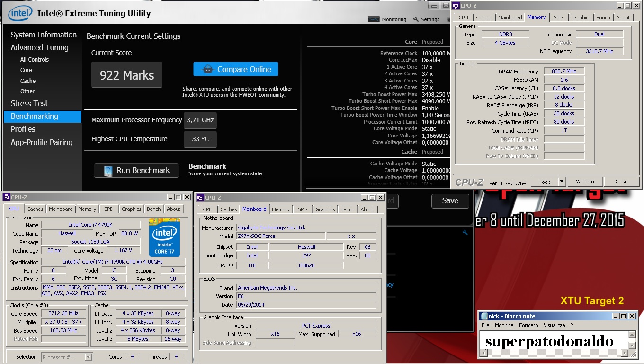Screen dimensions: 644x364
Task: Select Graphics tab in Mainboard CPU-Z window
Action: click(325, 209)
